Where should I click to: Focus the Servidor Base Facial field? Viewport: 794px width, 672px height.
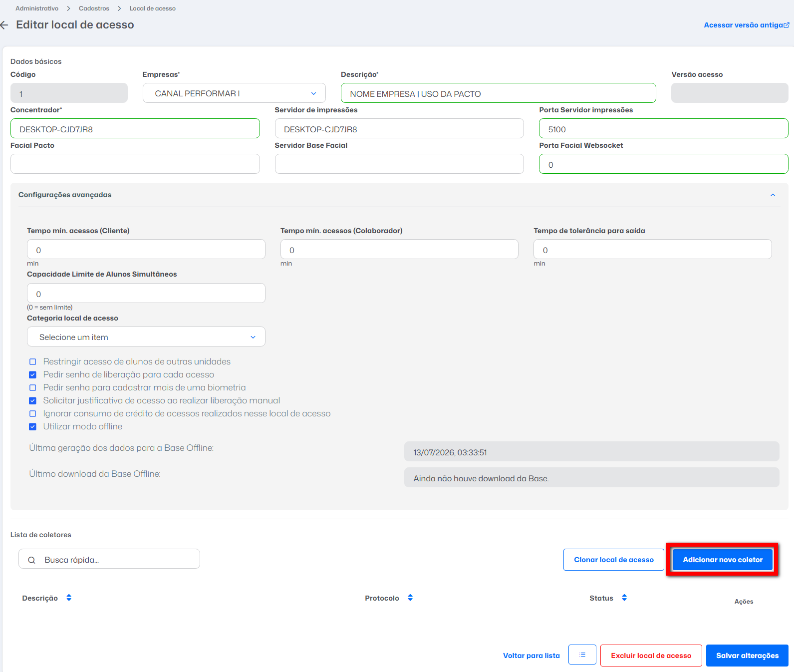[399, 164]
